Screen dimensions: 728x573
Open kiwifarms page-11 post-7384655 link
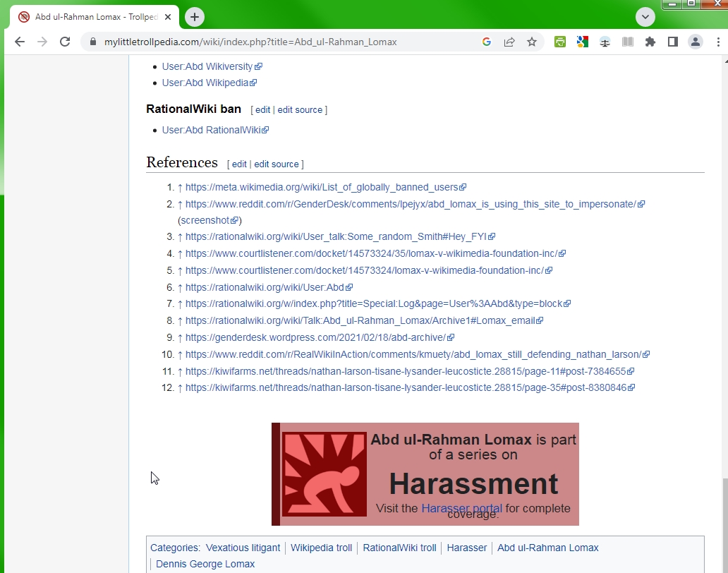point(409,371)
